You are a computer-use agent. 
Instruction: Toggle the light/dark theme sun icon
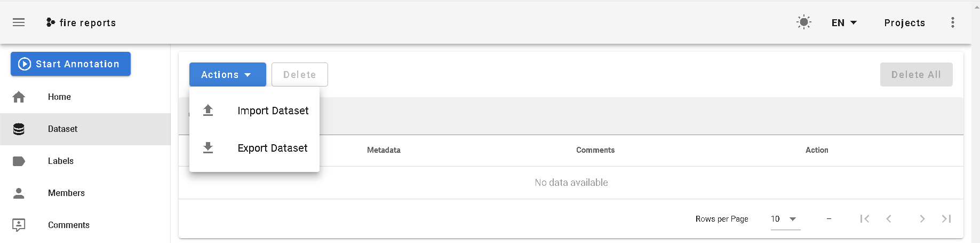[803, 22]
